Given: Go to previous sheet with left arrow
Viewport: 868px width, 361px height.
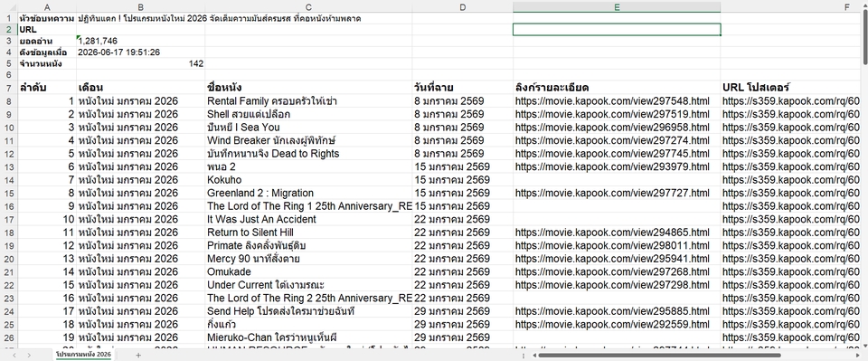Looking at the screenshot, I should pos(14,355).
